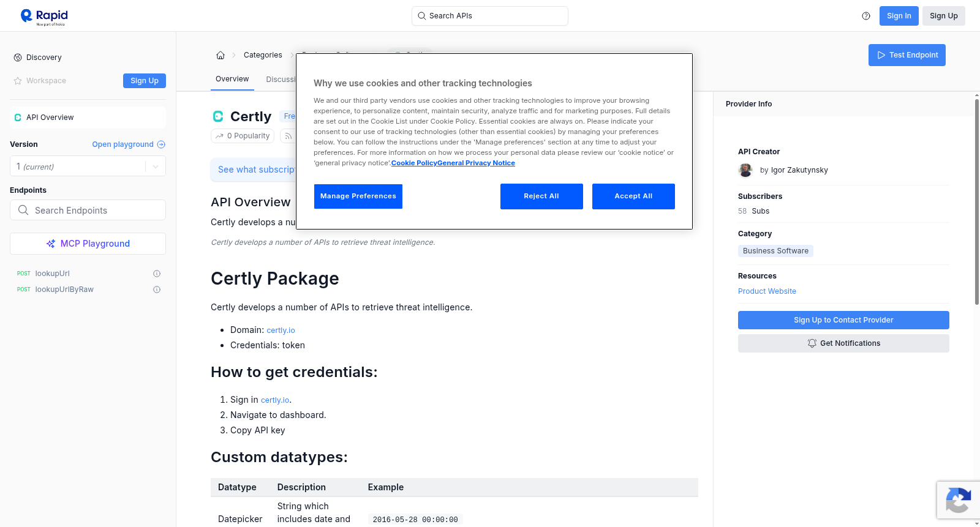Open the General Privacy Notice link
The image size is (980, 527).
(476, 163)
